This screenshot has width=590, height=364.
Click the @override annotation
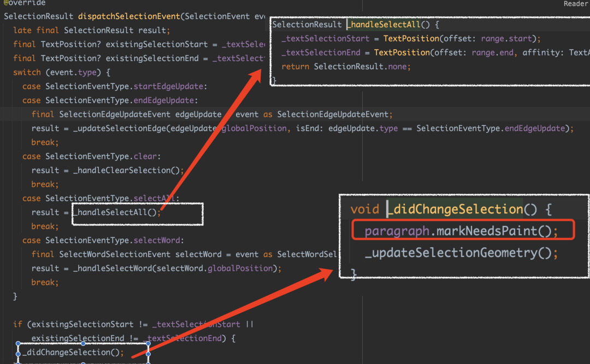click(x=25, y=3)
